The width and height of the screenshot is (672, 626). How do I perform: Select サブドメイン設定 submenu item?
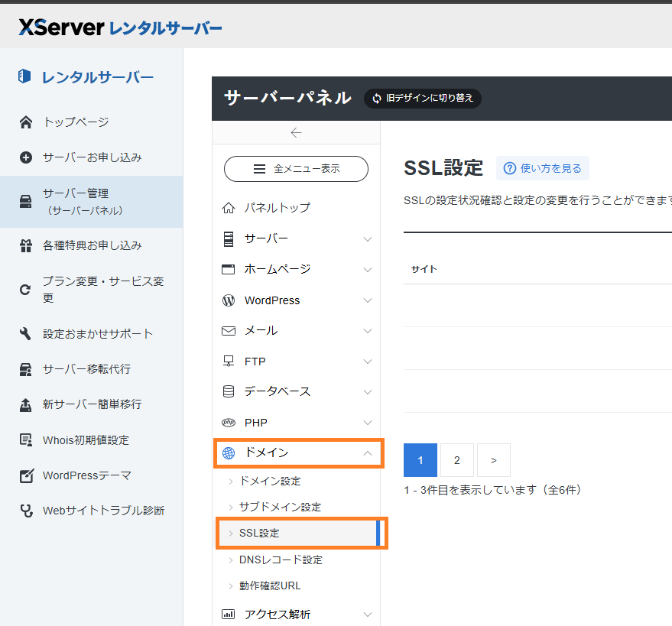(x=280, y=507)
